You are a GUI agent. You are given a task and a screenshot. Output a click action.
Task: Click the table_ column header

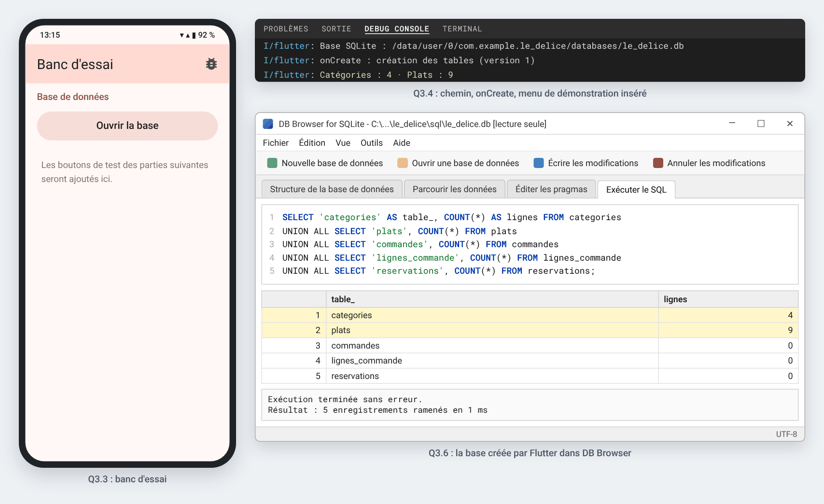coord(492,299)
